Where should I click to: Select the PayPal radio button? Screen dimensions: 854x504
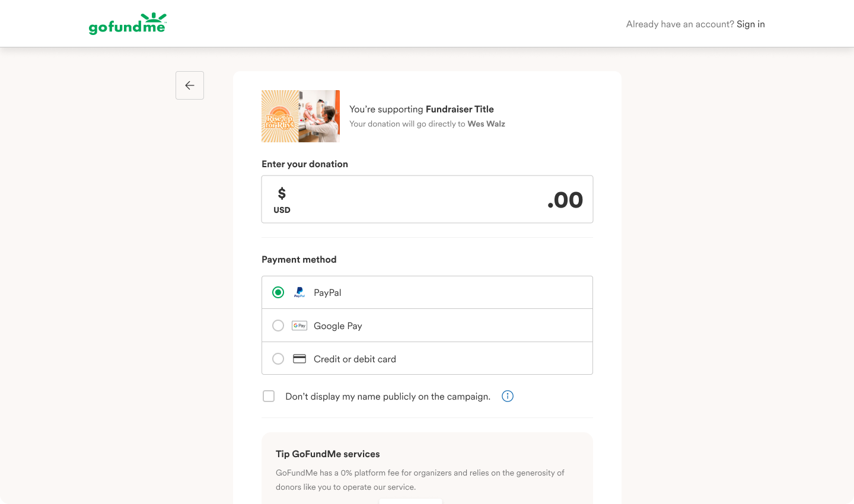coord(278,292)
